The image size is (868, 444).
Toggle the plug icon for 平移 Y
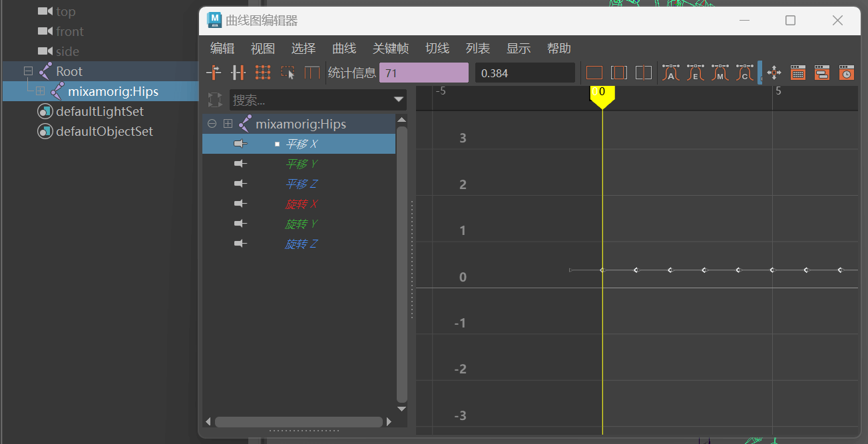coord(240,164)
